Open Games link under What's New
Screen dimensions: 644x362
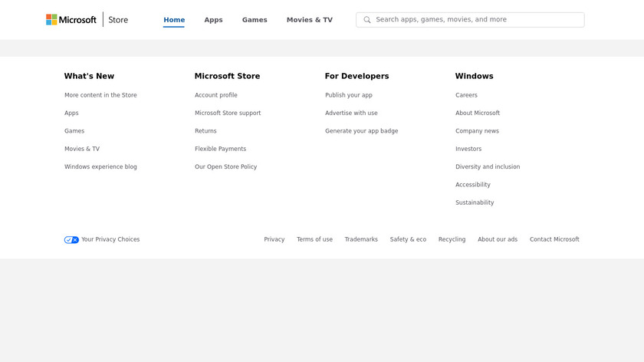coord(74,131)
